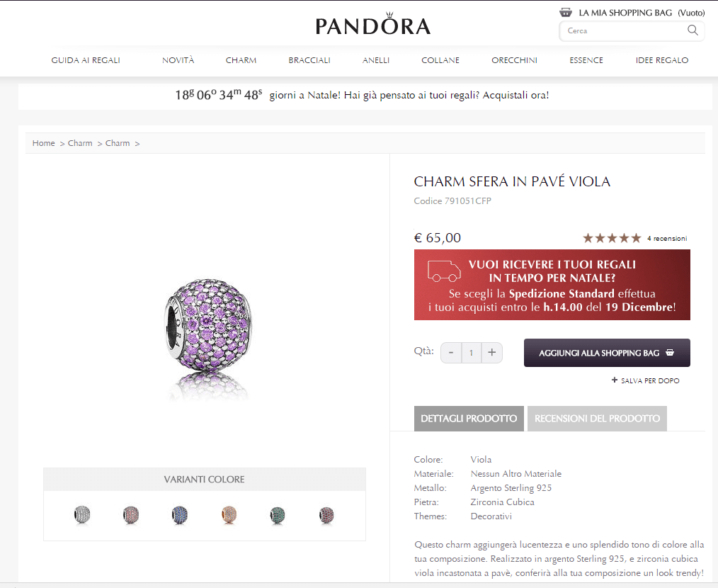Click the search magnifier icon
The height and width of the screenshot is (588, 718).
tap(693, 30)
